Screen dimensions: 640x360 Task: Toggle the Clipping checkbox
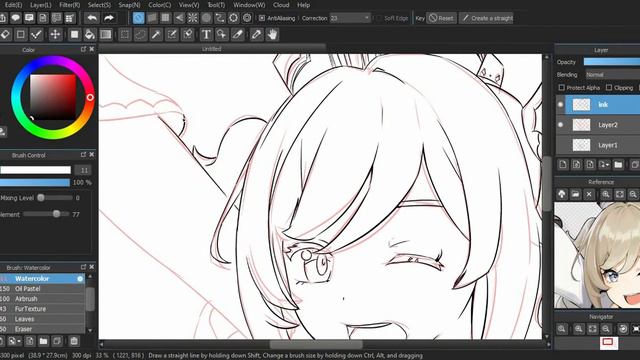pos(609,88)
